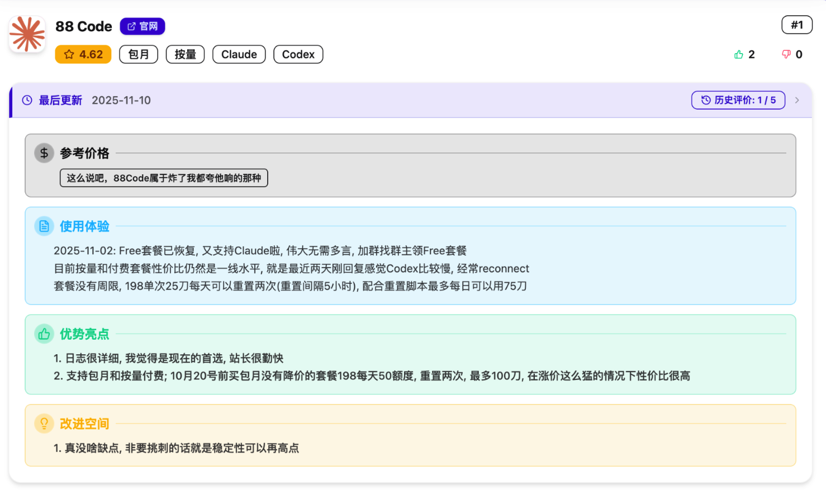Click the #1 ranking badge

[796, 25]
